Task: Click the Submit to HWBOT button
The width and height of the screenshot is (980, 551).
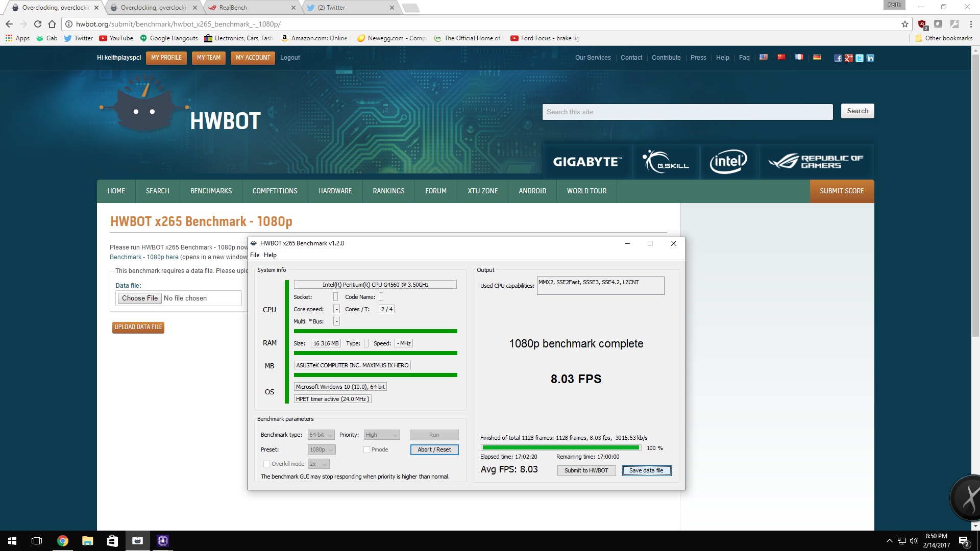Action: click(x=586, y=470)
